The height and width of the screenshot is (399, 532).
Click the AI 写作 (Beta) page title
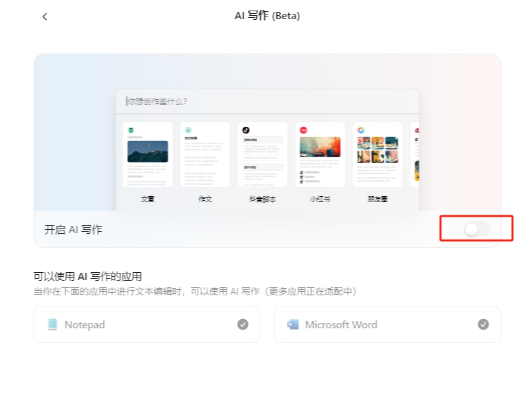click(268, 16)
